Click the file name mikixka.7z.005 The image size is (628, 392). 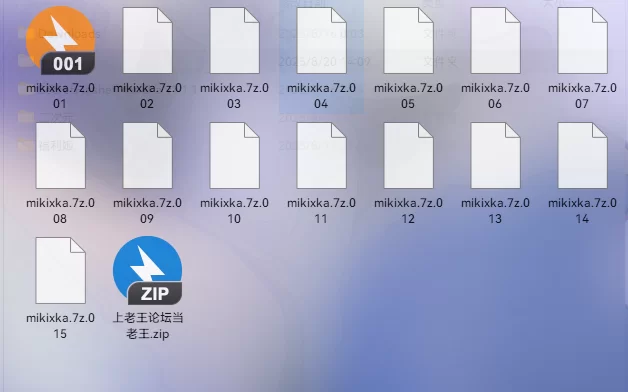pos(408,96)
